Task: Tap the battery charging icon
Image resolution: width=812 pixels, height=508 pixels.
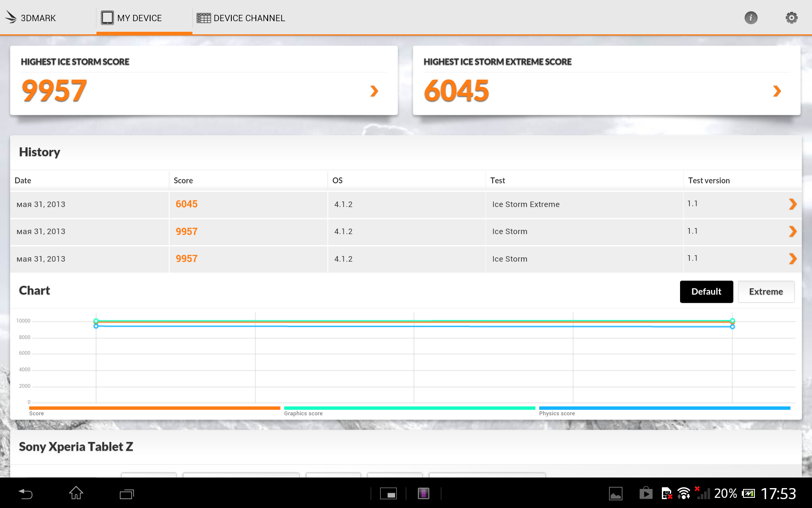Action: (749, 494)
